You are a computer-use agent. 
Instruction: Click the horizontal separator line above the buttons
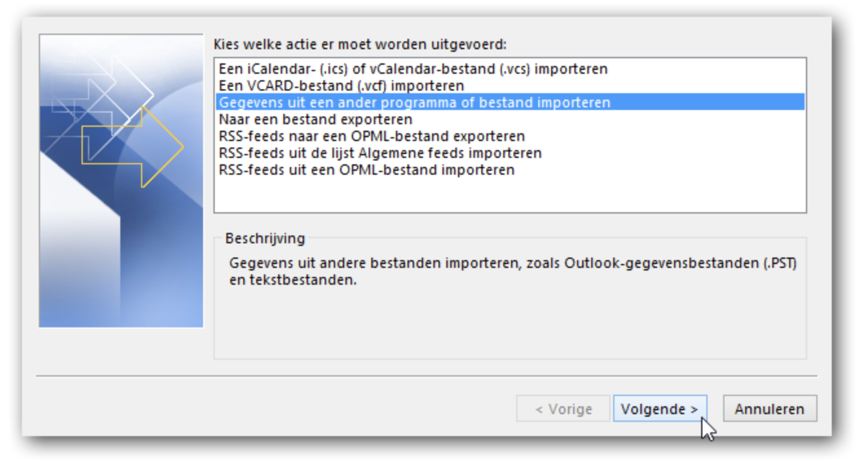(x=427, y=376)
